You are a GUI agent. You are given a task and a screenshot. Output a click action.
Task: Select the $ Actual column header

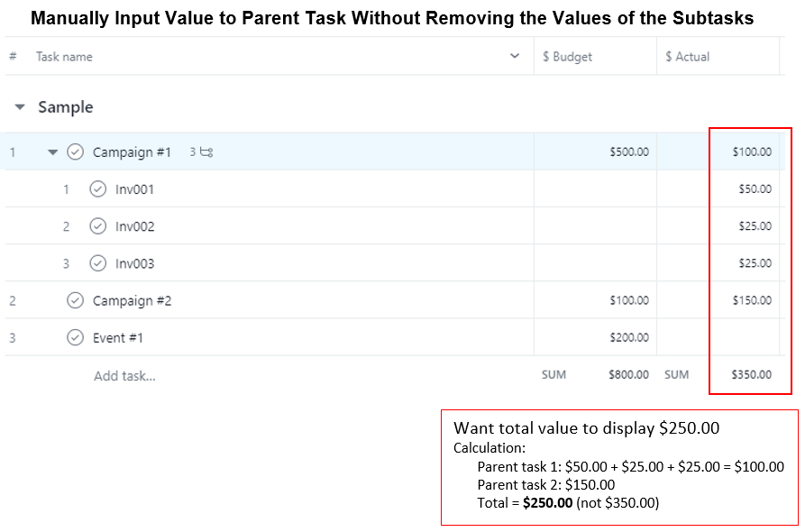tap(688, 56)
